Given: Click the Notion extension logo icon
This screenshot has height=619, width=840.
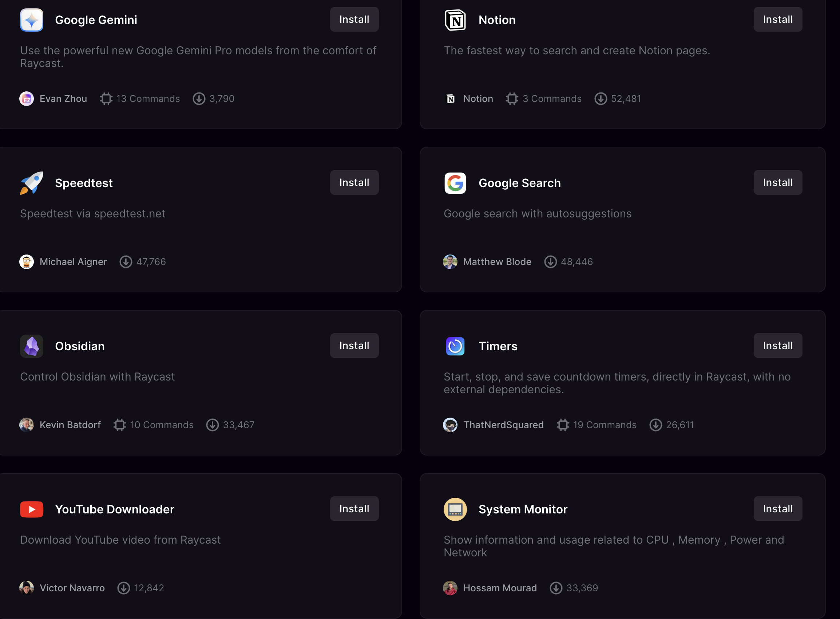Looking at the screenshot, I should [455, 20].
